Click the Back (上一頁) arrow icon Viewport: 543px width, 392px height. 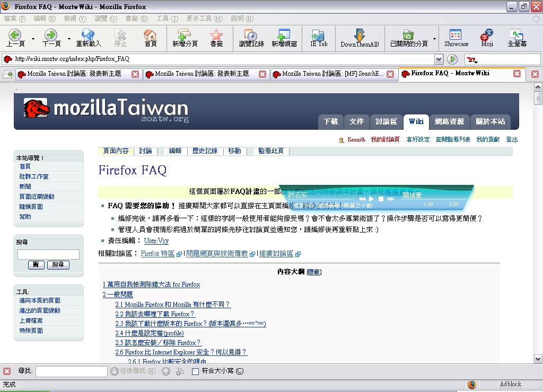coord(15,35)
